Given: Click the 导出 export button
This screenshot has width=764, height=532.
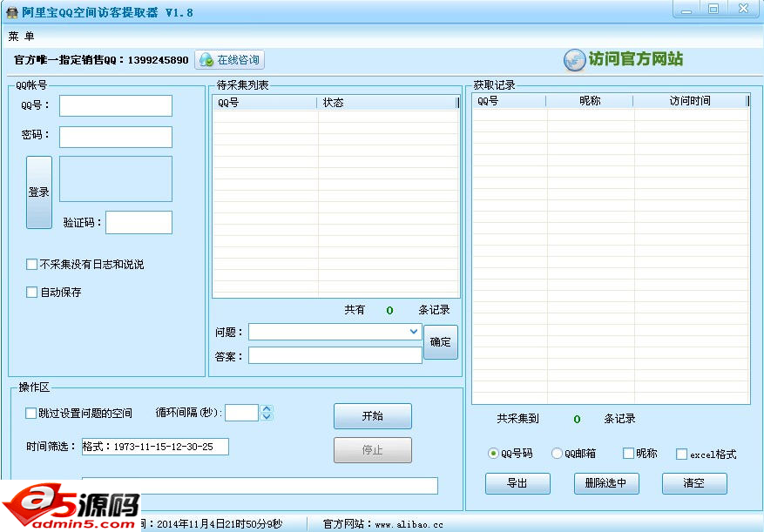Looking at the screenshot, I should pyautogui.click(x=517, y=483).
